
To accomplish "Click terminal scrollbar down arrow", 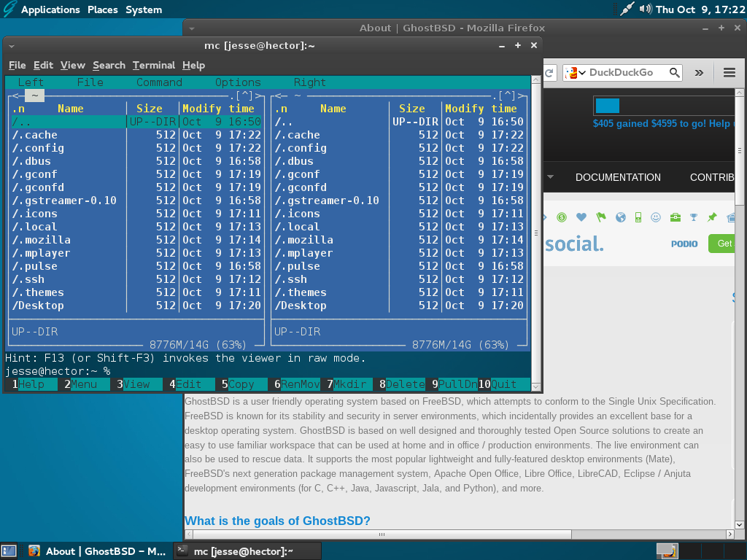I will 535,386.
